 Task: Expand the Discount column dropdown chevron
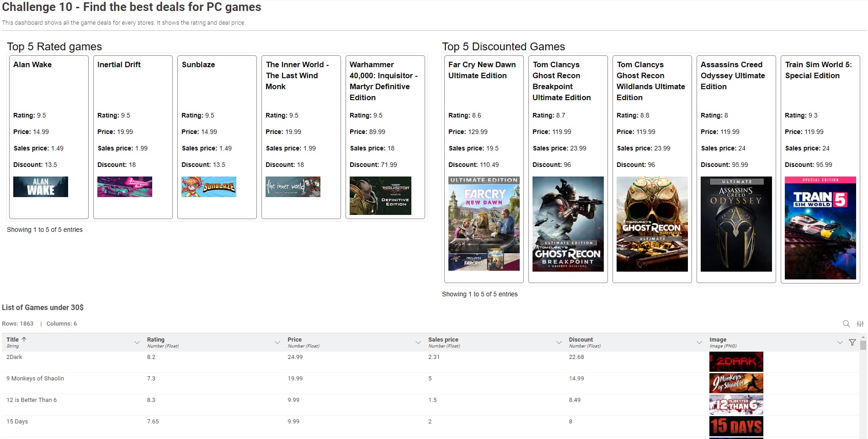(699, 343)
